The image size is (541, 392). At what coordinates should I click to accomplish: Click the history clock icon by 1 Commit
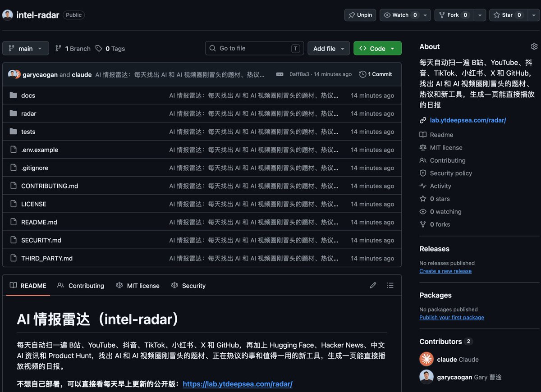tap(362, 74)
